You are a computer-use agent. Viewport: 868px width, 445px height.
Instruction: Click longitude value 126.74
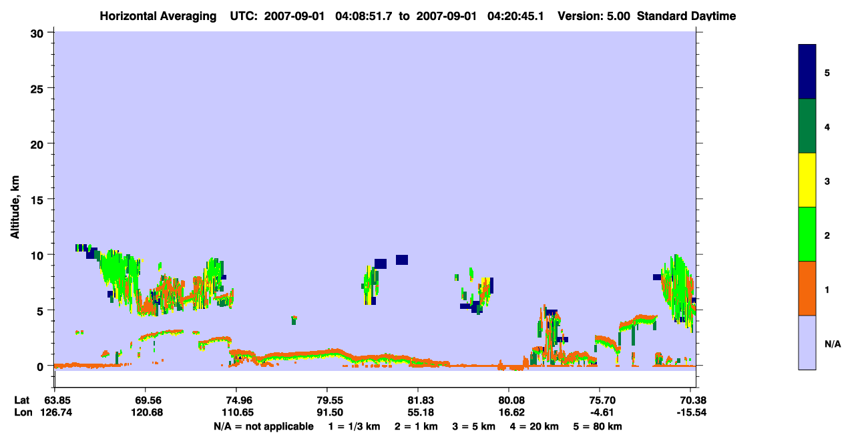point(57,412)
